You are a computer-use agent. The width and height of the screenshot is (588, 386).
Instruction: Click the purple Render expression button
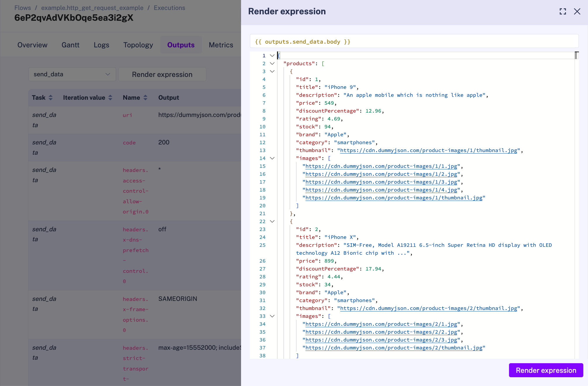pos(546,370)
